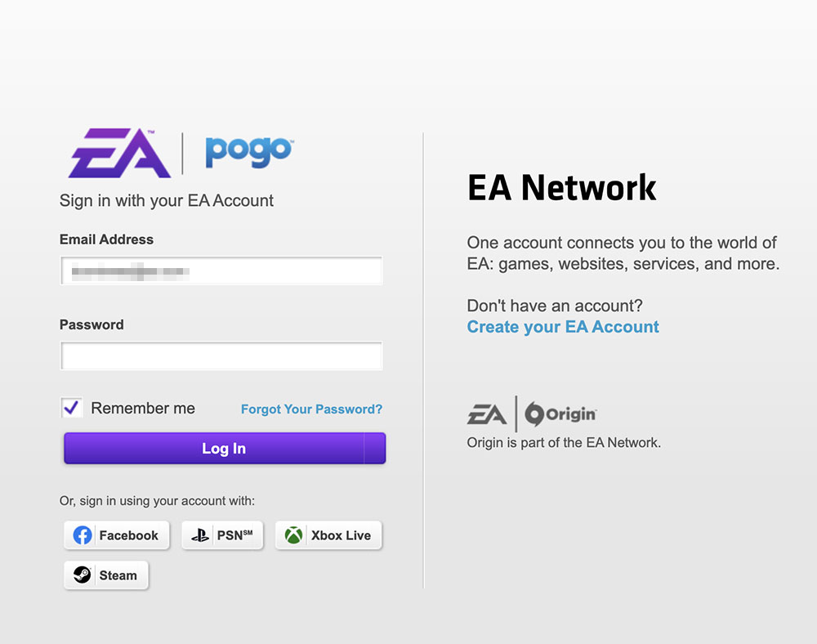Open Create your EA Account link
Screen dimensions: 817x644
563,327
